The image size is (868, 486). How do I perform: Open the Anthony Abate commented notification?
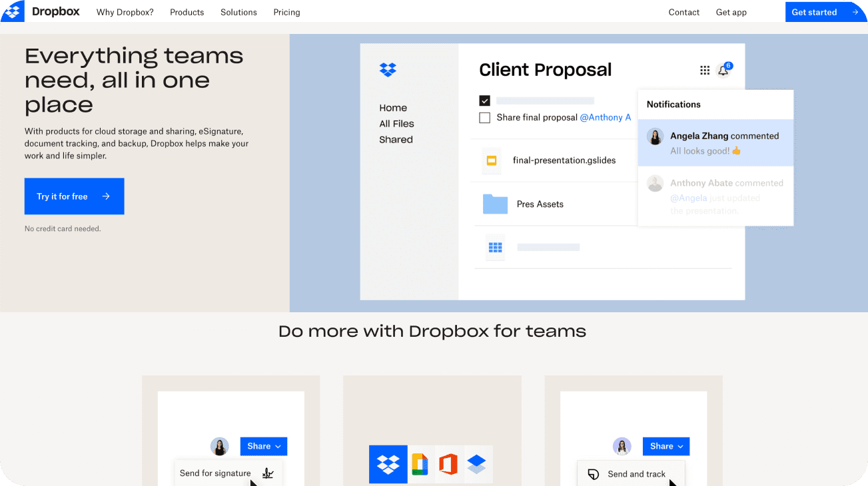click(x=715, y=196)
